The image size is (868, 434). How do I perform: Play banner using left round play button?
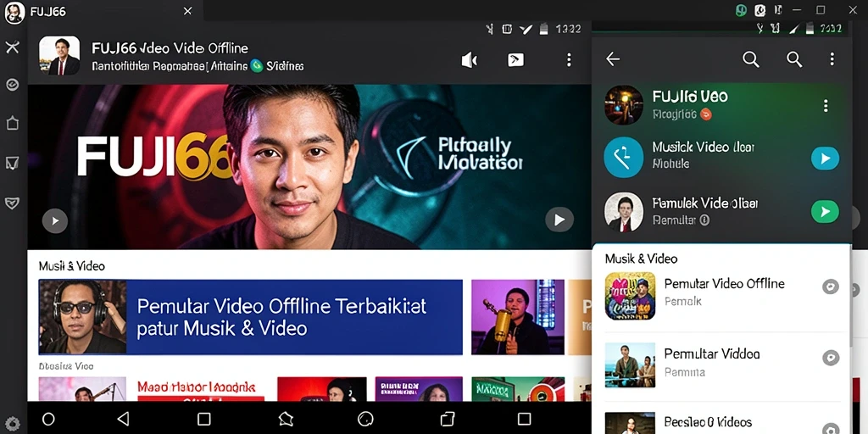coord(55,221)
